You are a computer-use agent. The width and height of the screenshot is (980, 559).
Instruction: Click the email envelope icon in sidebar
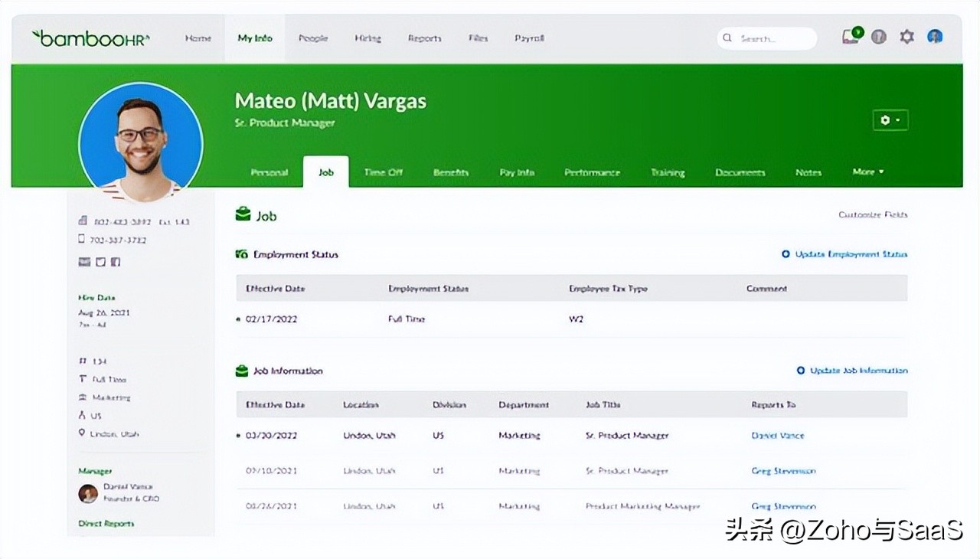coord(84,262)
